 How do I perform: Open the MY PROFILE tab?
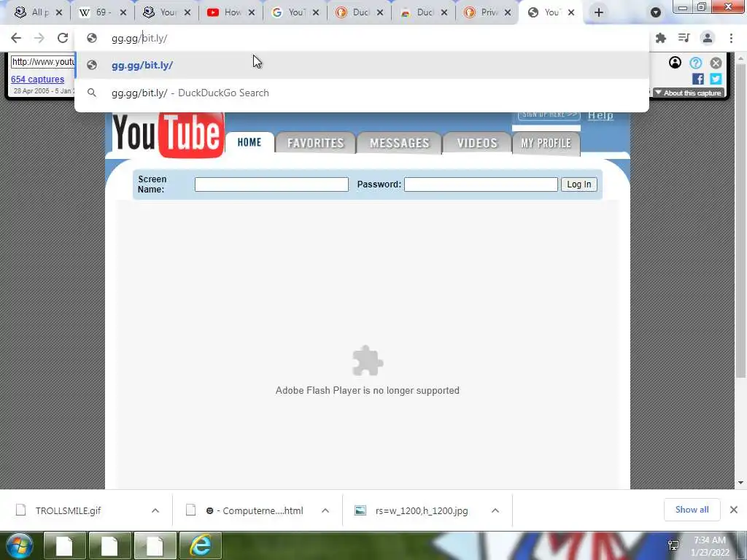tap(546, 143)
